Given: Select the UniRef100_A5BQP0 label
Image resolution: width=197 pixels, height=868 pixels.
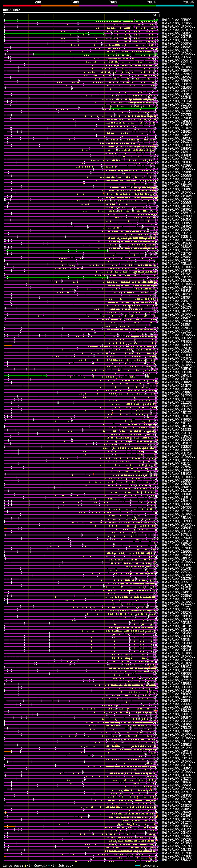Looking at the screenshot, I should pyautogui.click(x=177, y=71).
